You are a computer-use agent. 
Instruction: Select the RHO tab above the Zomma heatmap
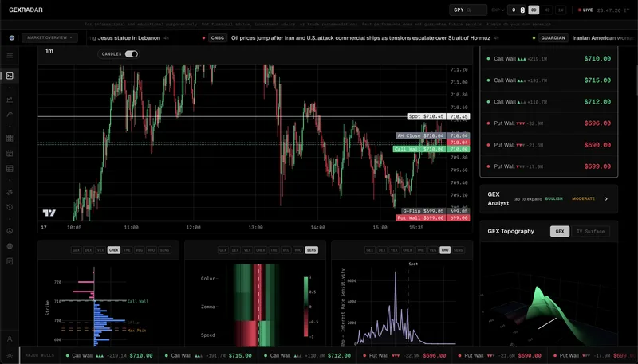[x=298, y=250]
